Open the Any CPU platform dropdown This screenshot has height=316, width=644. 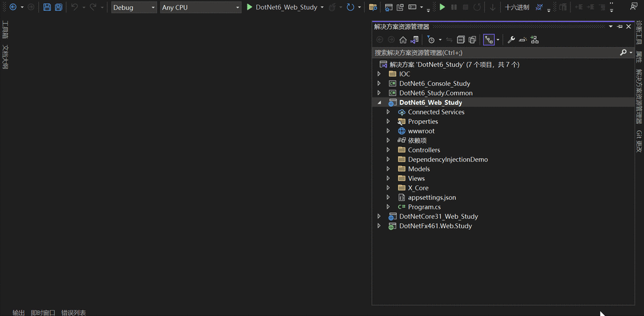point(201,8)
